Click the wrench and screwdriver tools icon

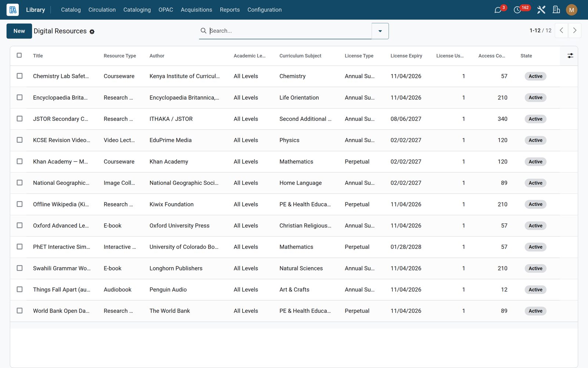coord(541,10)
